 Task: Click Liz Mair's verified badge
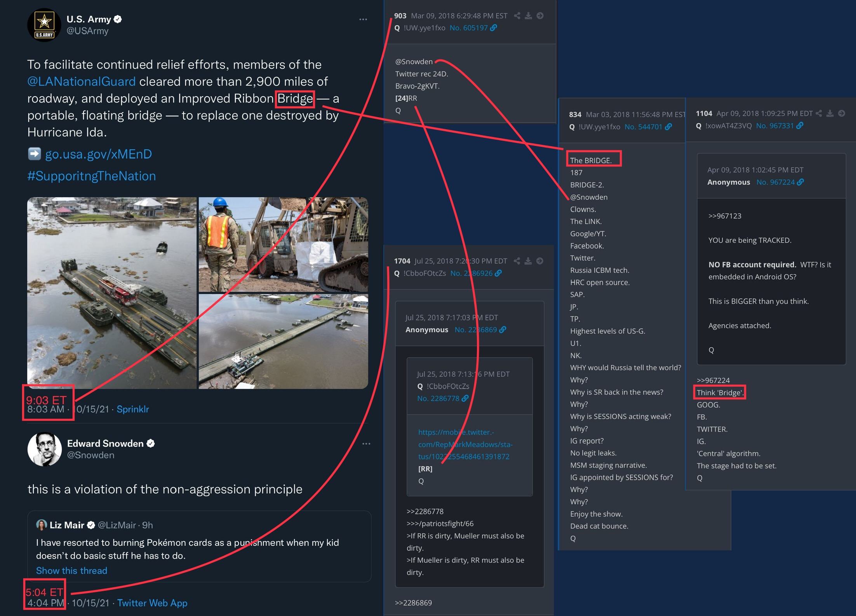91,525
